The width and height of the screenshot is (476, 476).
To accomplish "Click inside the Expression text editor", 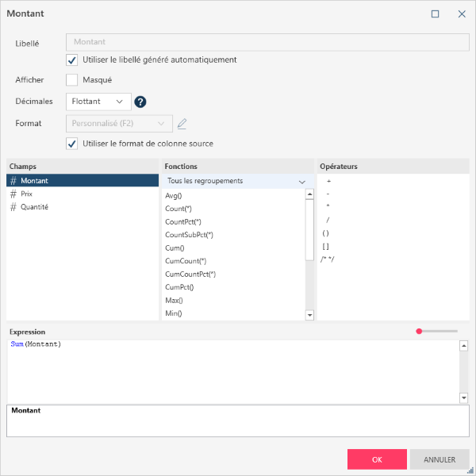I will 230,371.
